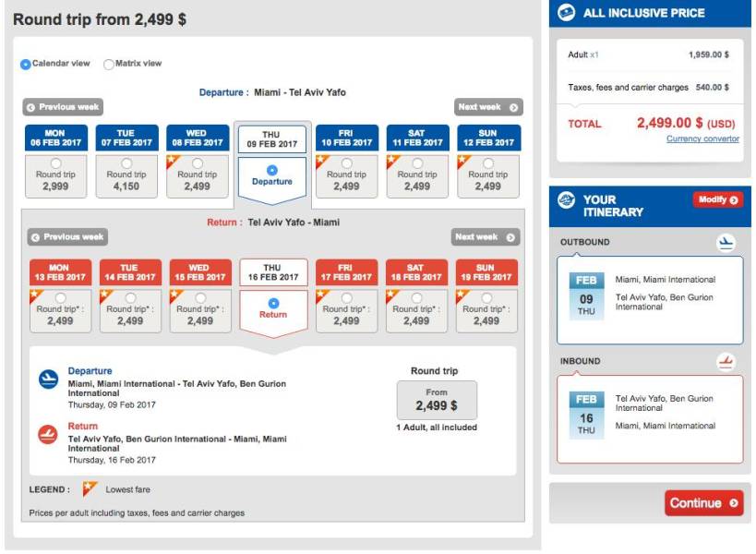Select Fri 17 Feb return radio

347,298
